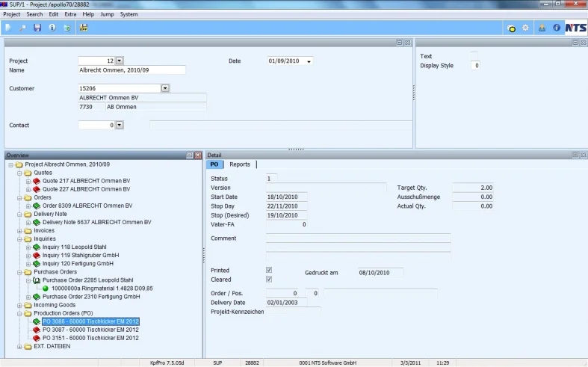Expand the EXT. DATEIEN tree node
588x367 pixels.
pos(19,347)
